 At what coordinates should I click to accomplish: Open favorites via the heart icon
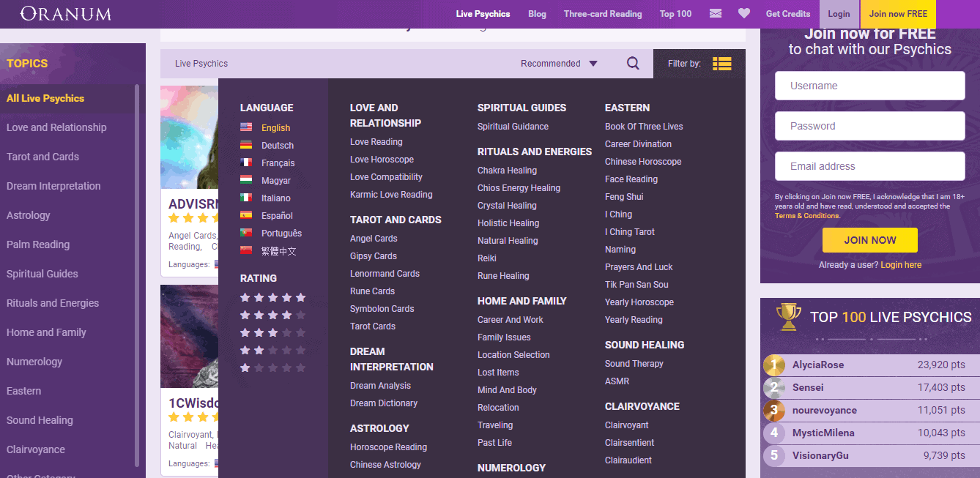(744, 14)
